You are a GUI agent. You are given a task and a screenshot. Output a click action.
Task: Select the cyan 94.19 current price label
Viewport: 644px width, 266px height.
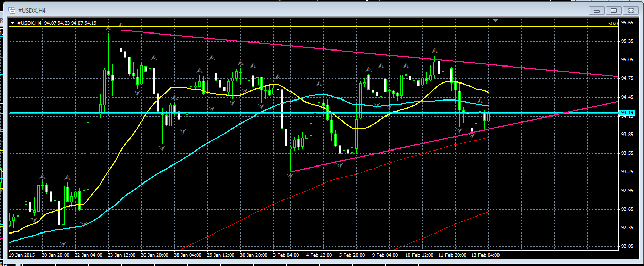[627, 112]
